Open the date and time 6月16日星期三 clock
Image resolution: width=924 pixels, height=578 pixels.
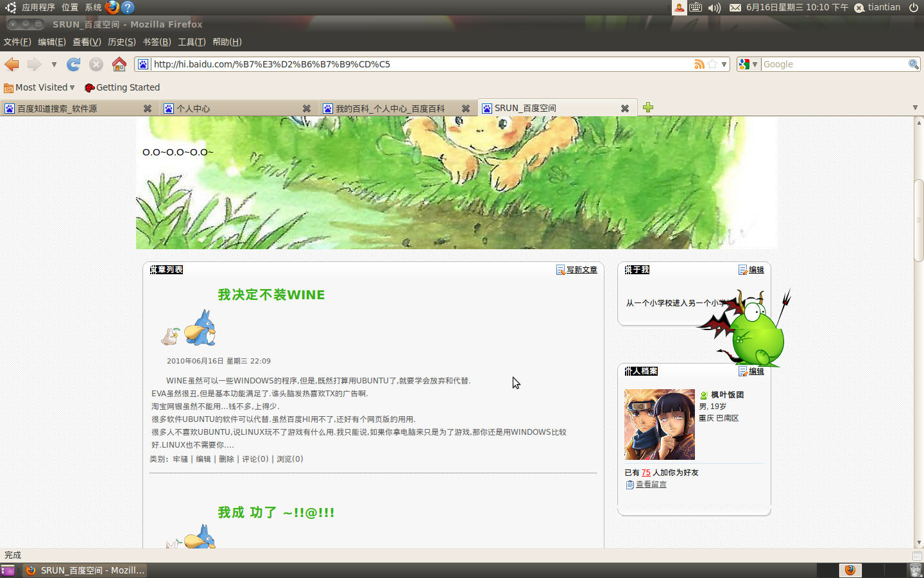pos(797,7)
